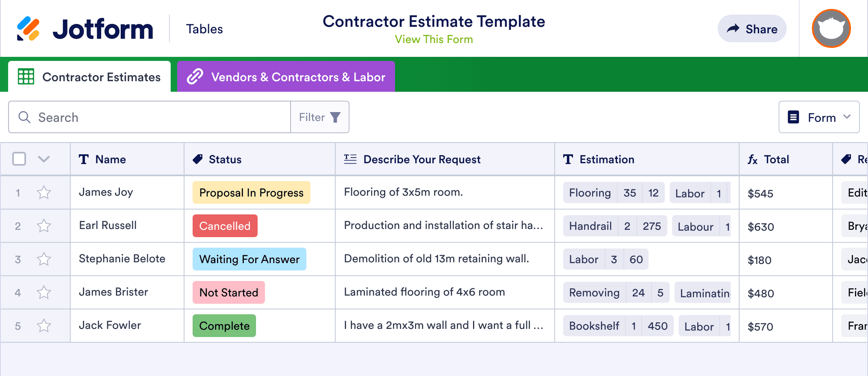
Task: Click the table grid icon on Contractor Estimates tab
Action: (x=26, y=76)
